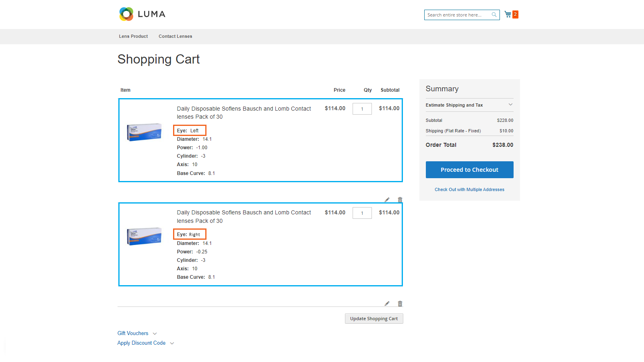This screenshot has width=644, height=362.
Task: Click the Item column header
Action: click(126, 90)
